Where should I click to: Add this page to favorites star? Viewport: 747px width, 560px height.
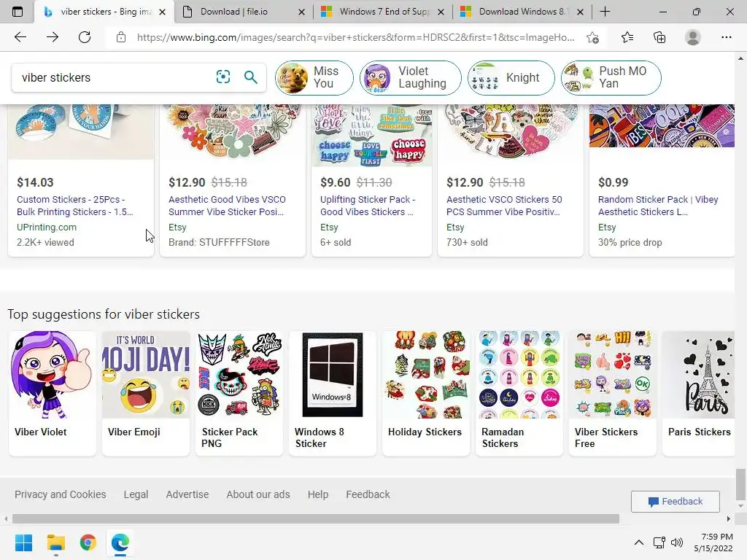coord(592,37)
